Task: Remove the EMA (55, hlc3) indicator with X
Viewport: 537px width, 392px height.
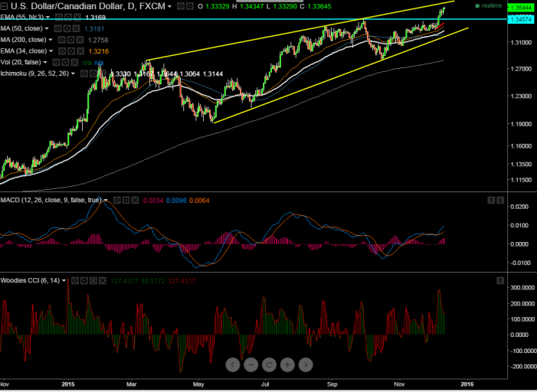Action: 77,17
